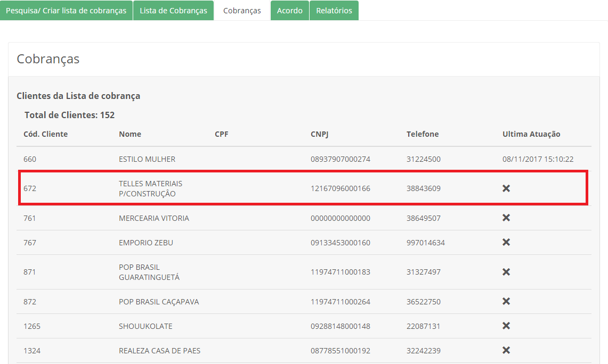Click client code 660
The width and height of the screenshot is (608, 364).
[30, 159]
